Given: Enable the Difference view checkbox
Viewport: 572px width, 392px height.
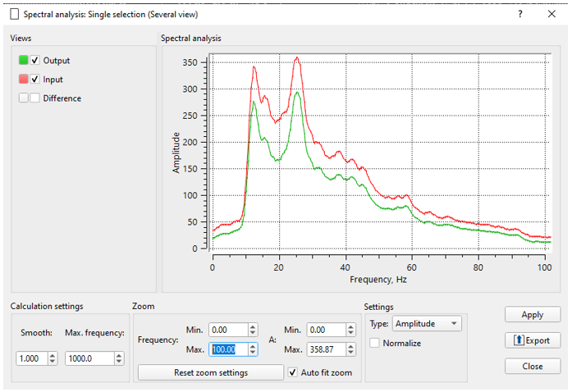Looking at the screenshot, I should (x=35, y=98).
